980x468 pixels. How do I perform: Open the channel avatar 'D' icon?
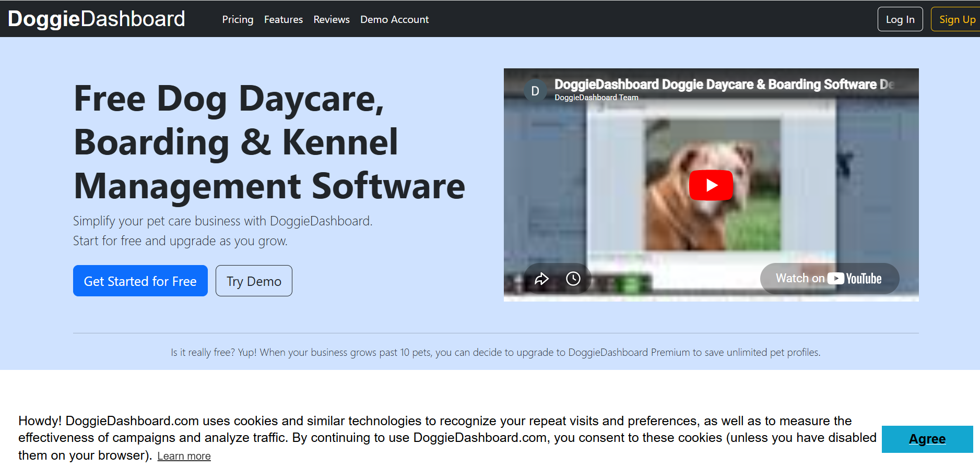(x=535, y=91)
